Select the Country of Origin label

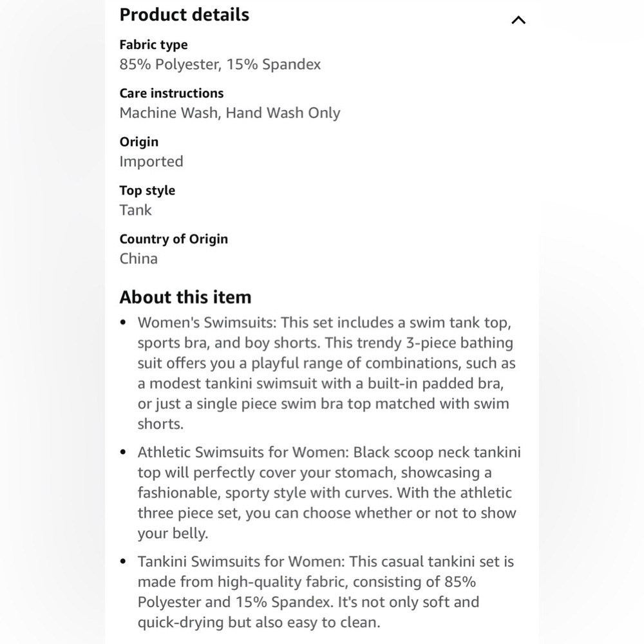tap(174, 239)
